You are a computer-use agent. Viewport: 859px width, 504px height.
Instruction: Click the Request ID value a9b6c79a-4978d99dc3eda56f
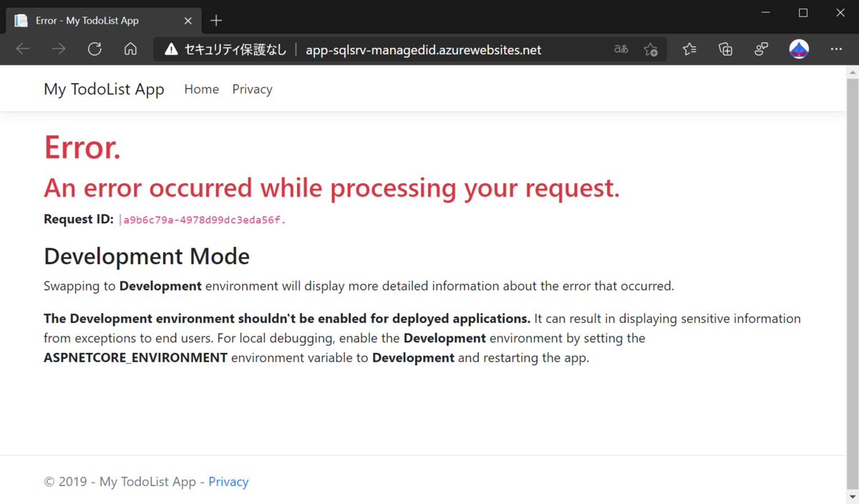click(203, 220)
